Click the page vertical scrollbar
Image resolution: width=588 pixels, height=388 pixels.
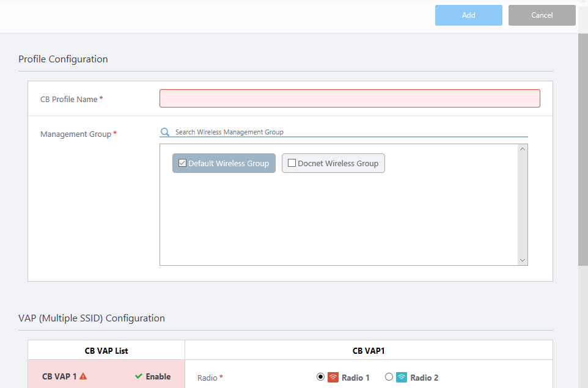(x=583, y=147)
